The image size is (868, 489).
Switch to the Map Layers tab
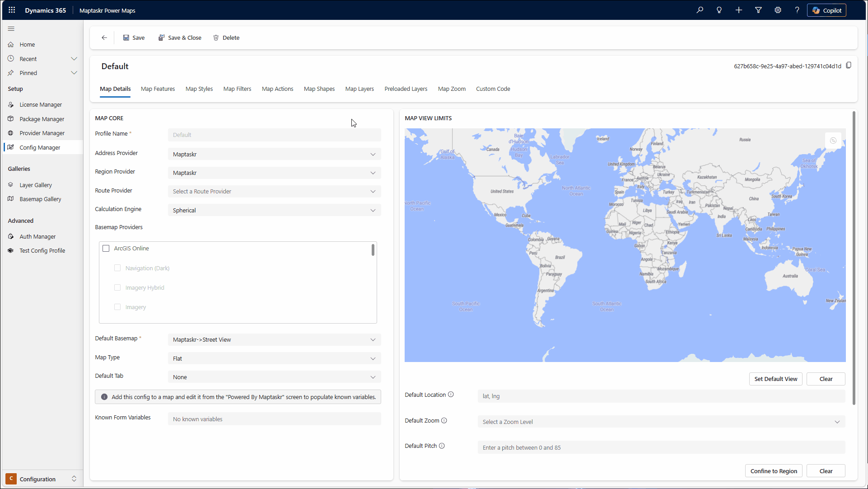tap(359, 89)
